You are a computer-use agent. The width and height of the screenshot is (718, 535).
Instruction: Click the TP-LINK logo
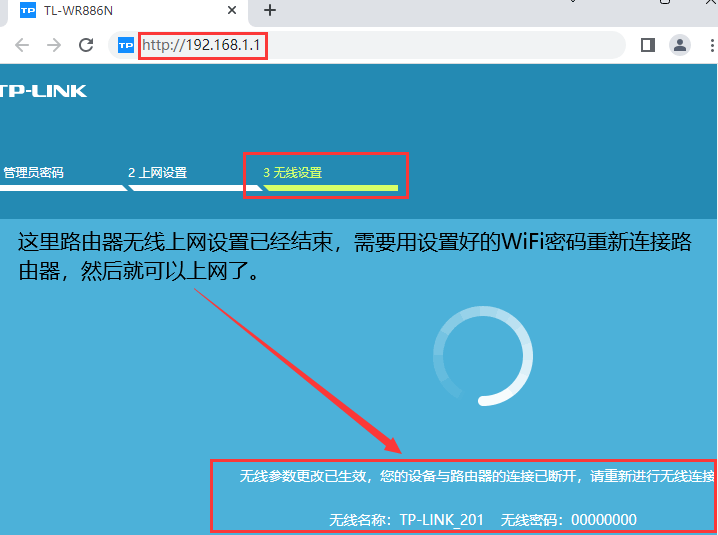[43, 91]
